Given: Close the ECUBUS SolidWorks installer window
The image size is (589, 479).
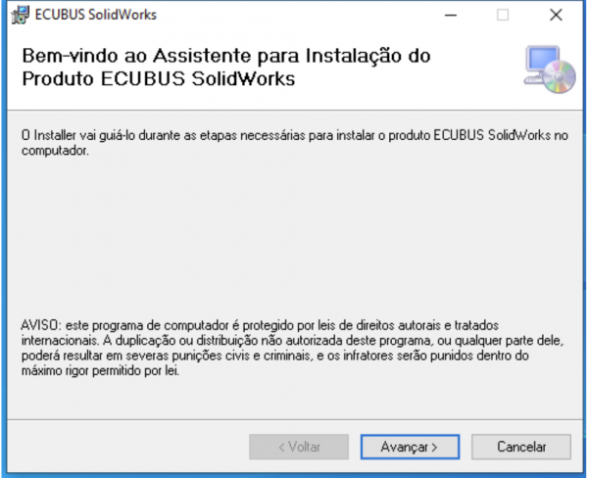Looking at the screenshot, I should point(556,15).
